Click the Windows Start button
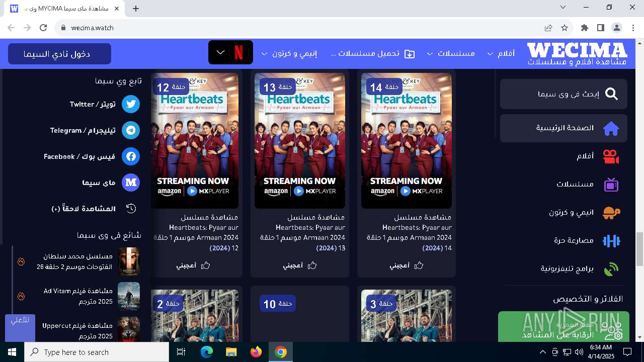The width and height of the screenshot is (644, 362). coord(12,352)
